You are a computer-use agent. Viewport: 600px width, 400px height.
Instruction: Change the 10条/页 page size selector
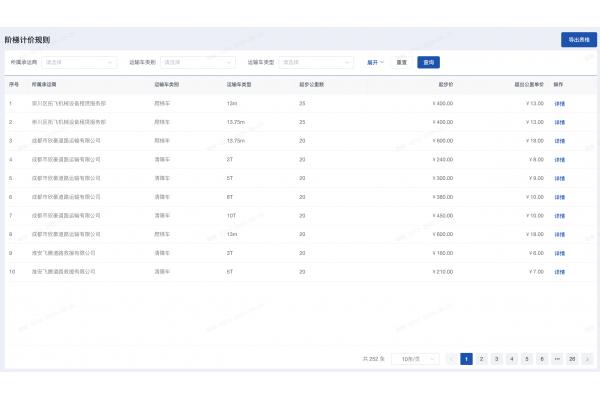point(413,358)
